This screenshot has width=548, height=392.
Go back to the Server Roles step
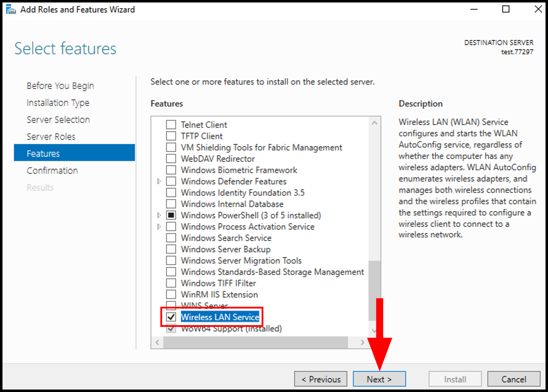(51, 136)
